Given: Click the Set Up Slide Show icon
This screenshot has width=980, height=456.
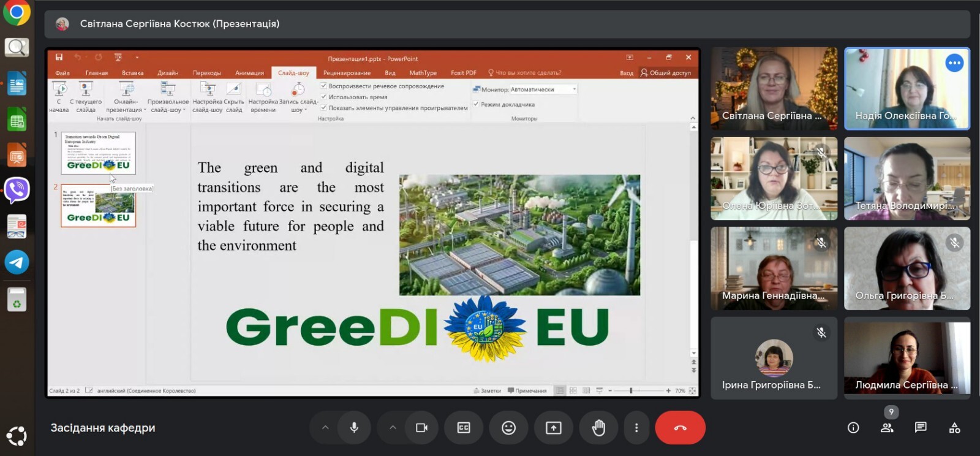Looking at the screenshot, I should click(x=208, y=97).
